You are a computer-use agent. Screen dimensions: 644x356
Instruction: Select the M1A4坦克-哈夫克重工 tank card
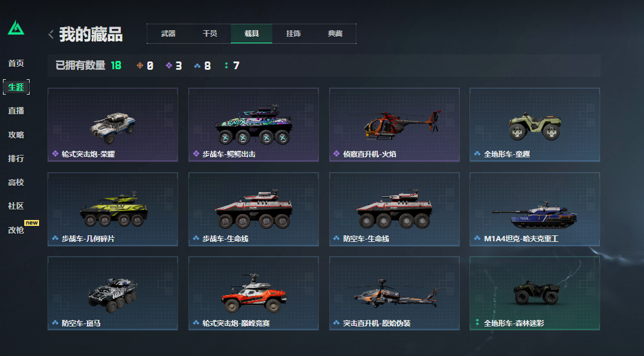534,209
